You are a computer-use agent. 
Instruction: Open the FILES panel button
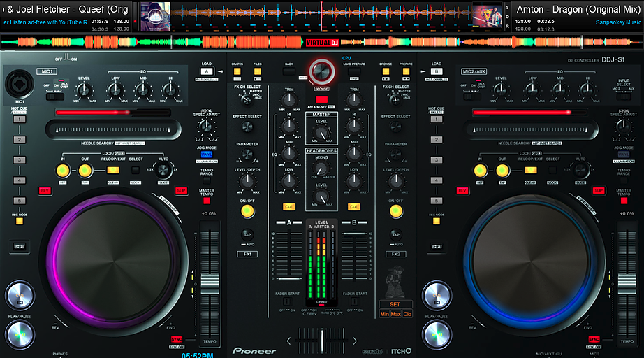coord(257,71)
